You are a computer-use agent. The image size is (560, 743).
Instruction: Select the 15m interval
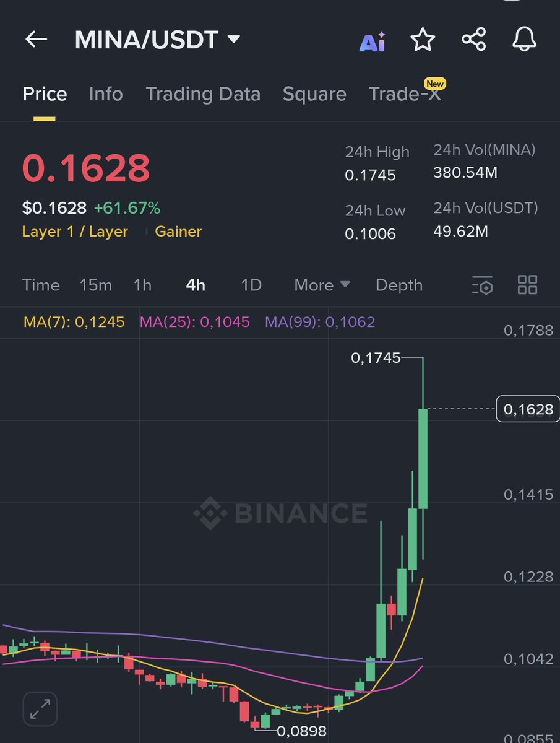[x=96, y=285]
